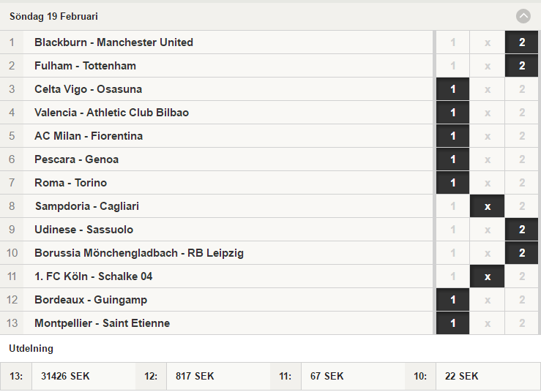Select the Söndag 19 Februari header
The height and width of the screenshot is (392, 541).
pyautogui.click(x=53, y=16)
